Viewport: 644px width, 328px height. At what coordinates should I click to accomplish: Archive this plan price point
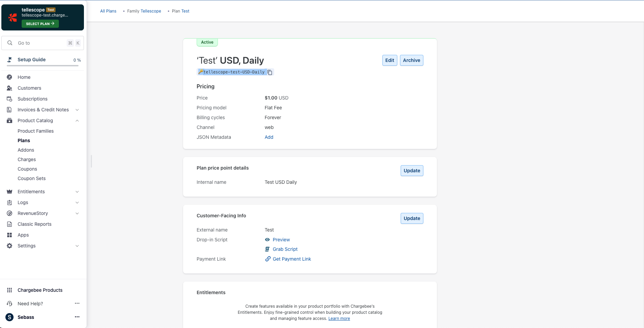click(412, 60)
